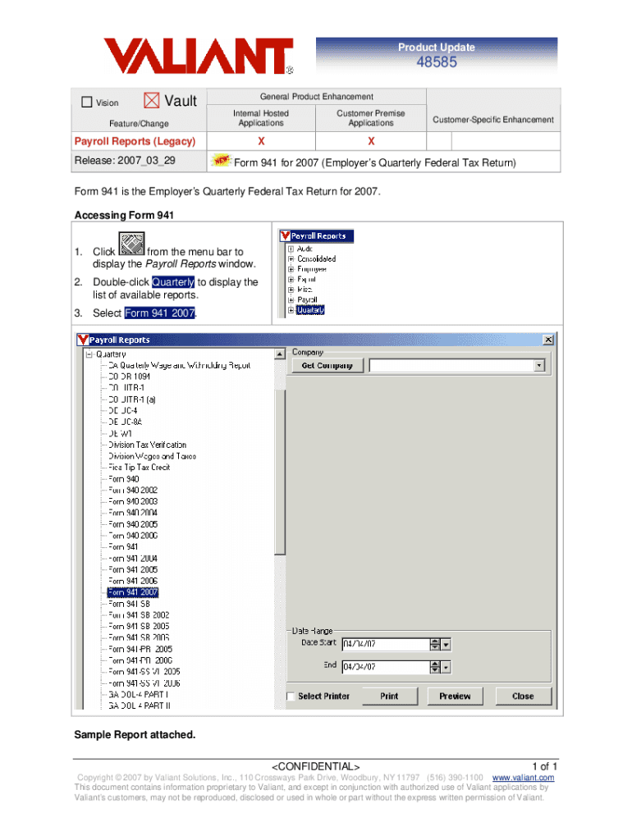
Task: Open the Date Start calendar dropdown
Action: 446,645
